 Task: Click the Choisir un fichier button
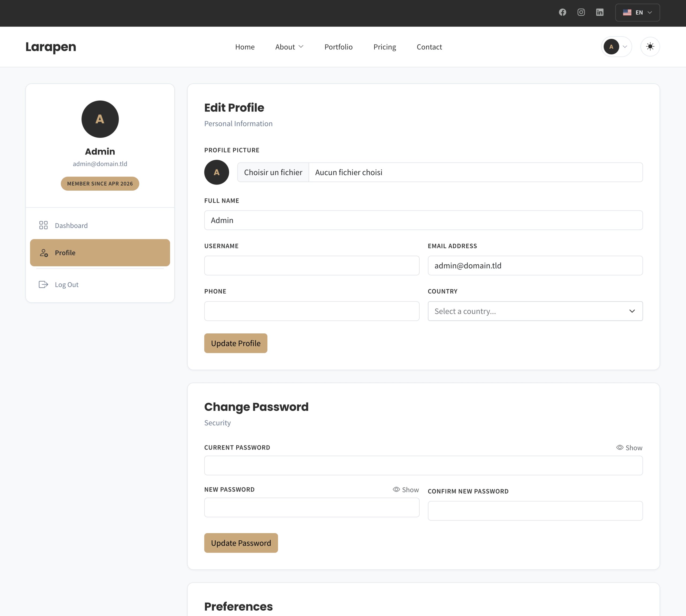tap(273, 172)
